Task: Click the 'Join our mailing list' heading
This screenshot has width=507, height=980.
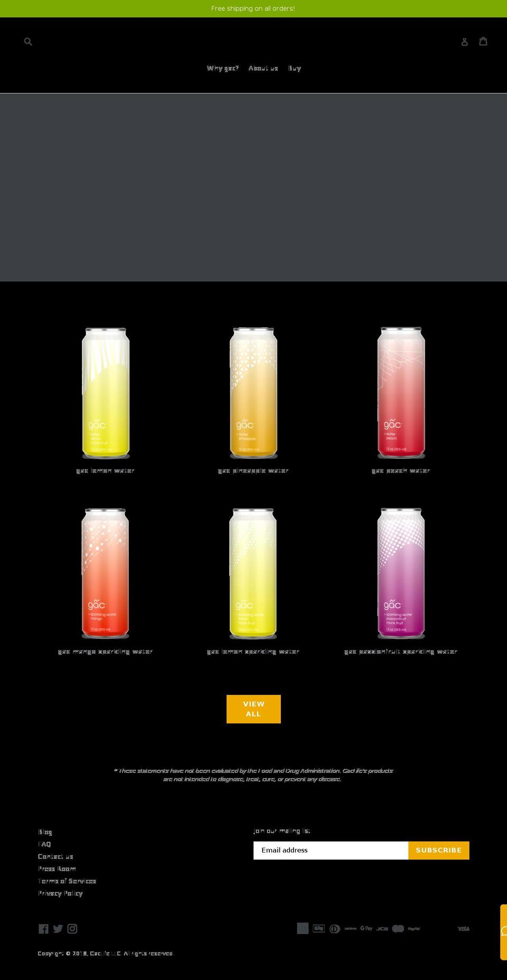Action: [281, 831]
